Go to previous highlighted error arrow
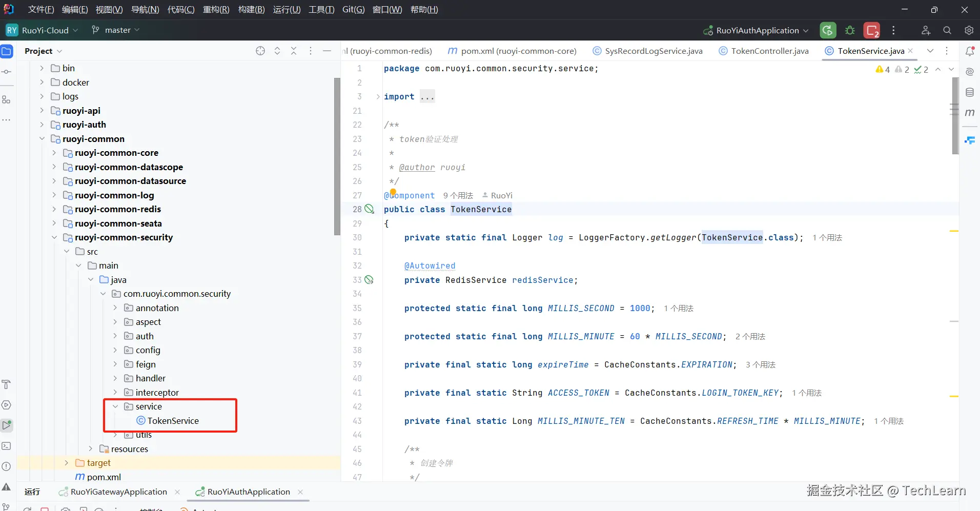Screen dimensions: 980x511 [x=938, y=69]
